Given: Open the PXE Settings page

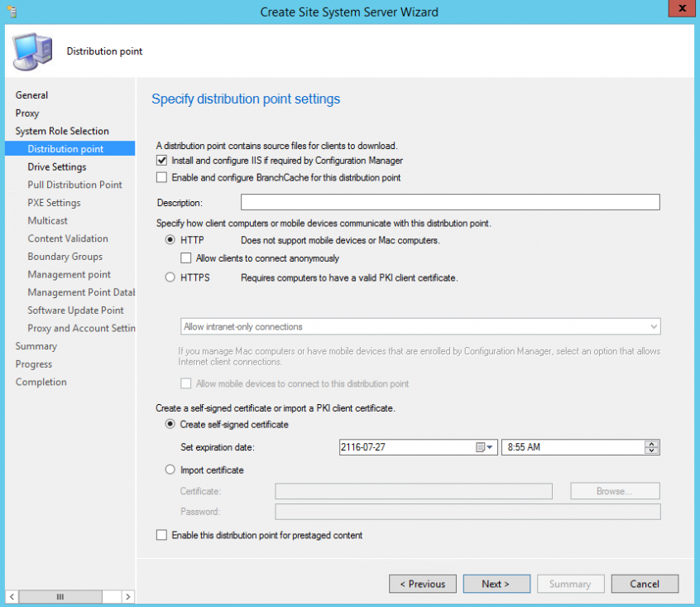Looking at the screenshot, I should click(54, 202).
